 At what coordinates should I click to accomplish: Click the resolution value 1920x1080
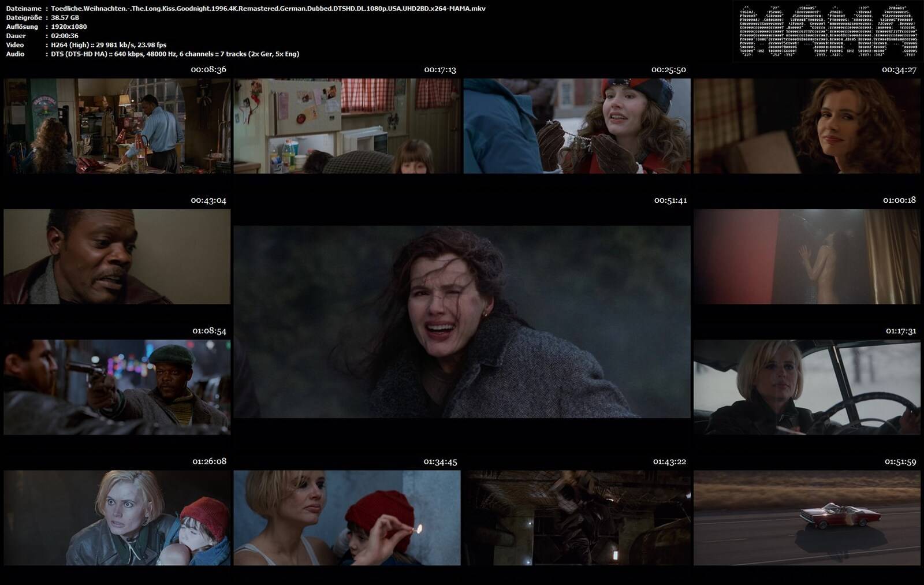pos(69,27)
